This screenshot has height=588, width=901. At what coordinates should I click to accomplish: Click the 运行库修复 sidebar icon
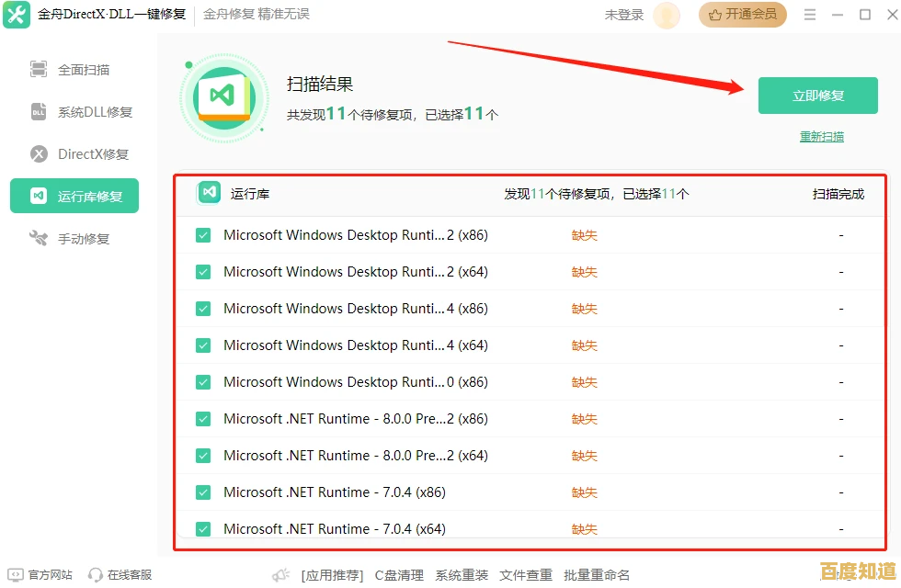37,196
